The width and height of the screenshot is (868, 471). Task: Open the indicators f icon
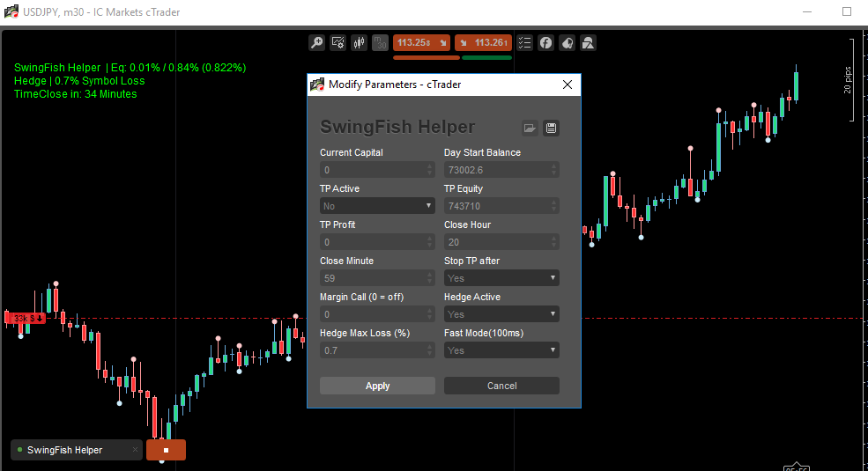545,42
